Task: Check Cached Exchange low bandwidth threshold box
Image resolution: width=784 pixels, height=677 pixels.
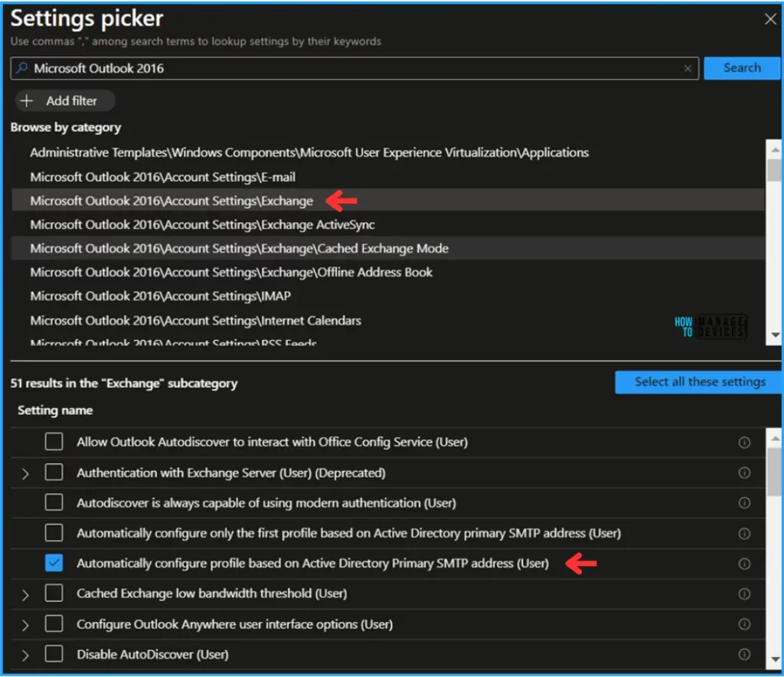Action: [x=54, y=593]
